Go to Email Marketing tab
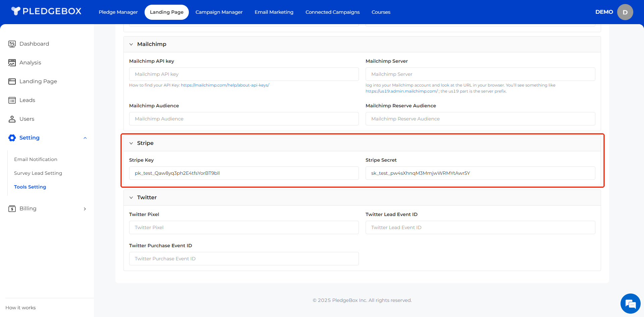644x317 pixels. coord(274,12)
